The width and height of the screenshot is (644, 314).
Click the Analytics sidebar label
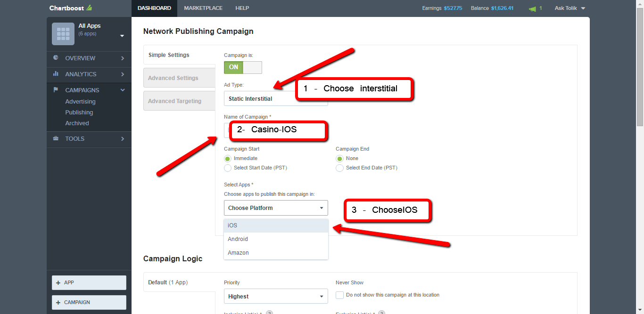pos(81,74)
